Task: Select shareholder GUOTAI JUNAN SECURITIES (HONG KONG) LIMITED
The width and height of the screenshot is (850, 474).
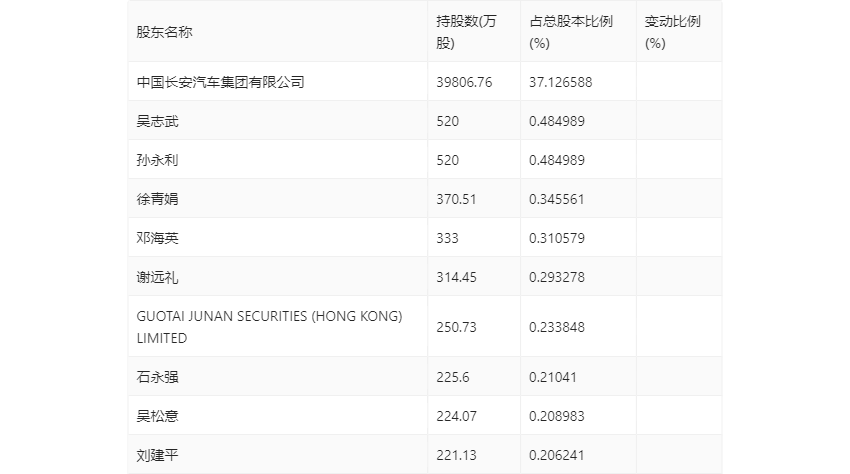Action: click(x=269, y=327)
